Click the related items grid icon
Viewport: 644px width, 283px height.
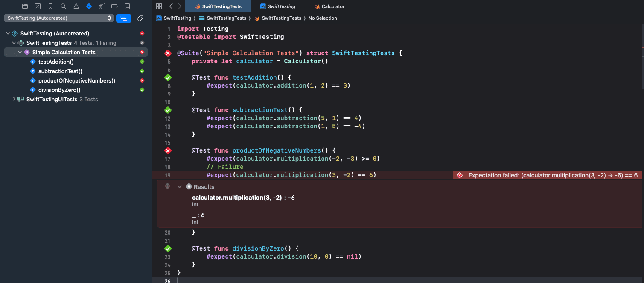point(159,6)
